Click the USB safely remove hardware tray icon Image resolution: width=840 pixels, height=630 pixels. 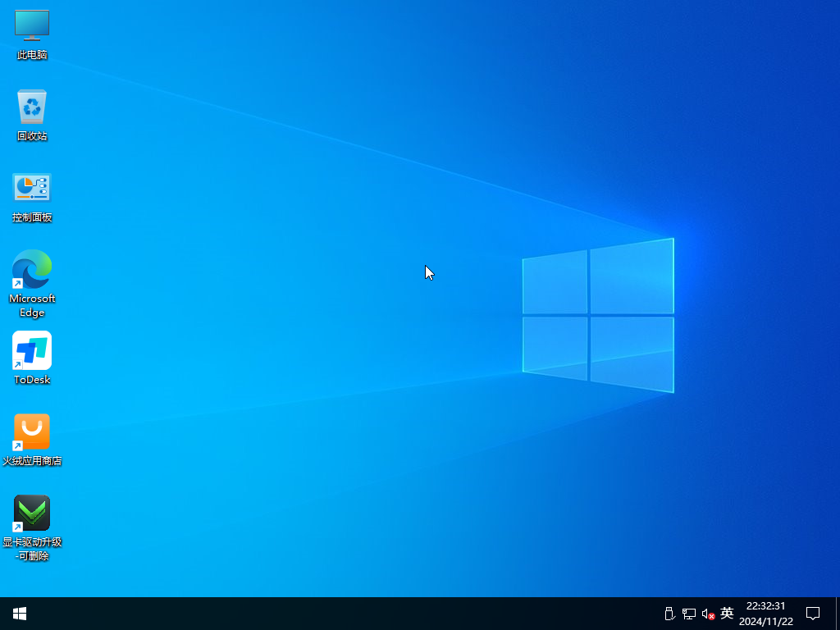coord(669,614)
